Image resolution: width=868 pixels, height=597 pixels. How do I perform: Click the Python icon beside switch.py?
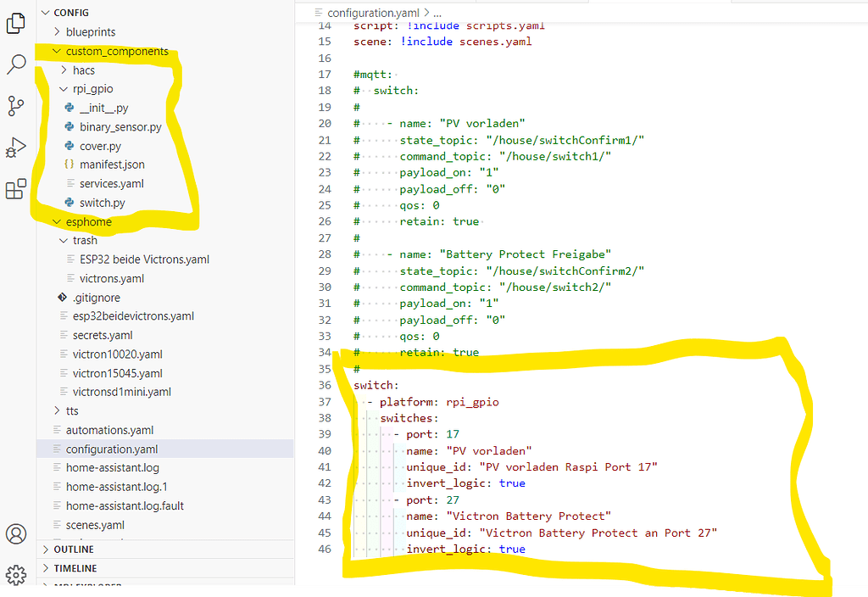pyautogui.click(x=70, y=203)
